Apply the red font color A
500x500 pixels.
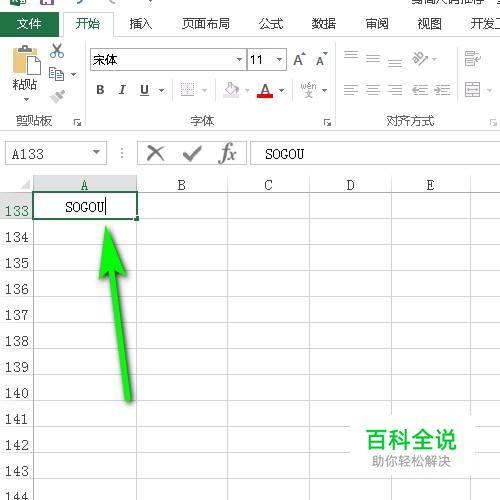(265, 90)
